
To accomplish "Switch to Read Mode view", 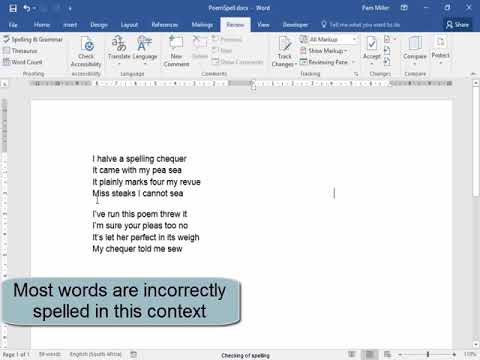I will [352, 354].
